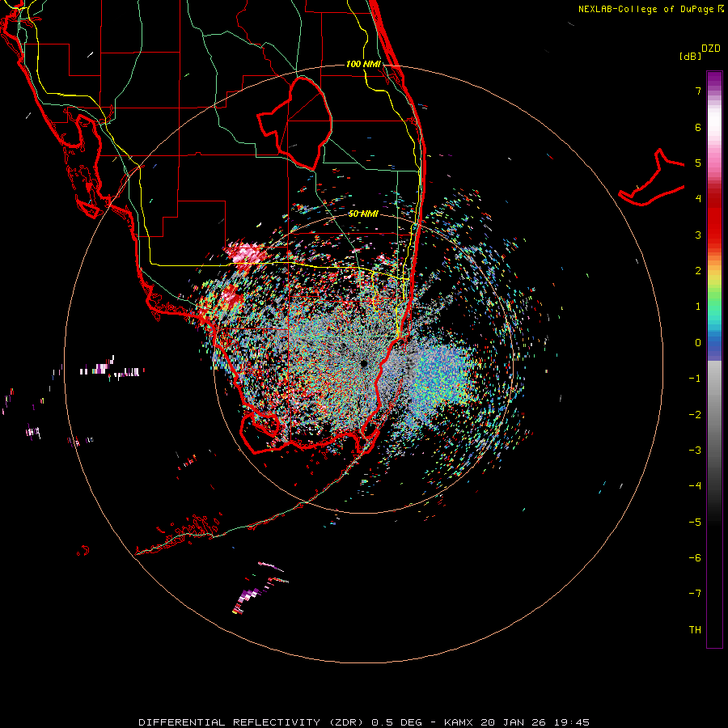The width and height of the screenshot is (728, 728).
Task: Click the pink high-ZDR echo cluster near yellow road
Action: [247, 254]
